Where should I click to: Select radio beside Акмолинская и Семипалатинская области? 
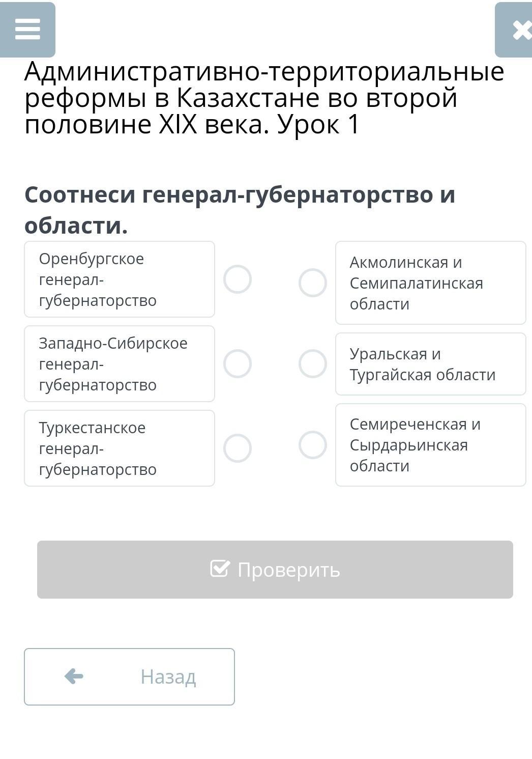click(x=312, y=283)
